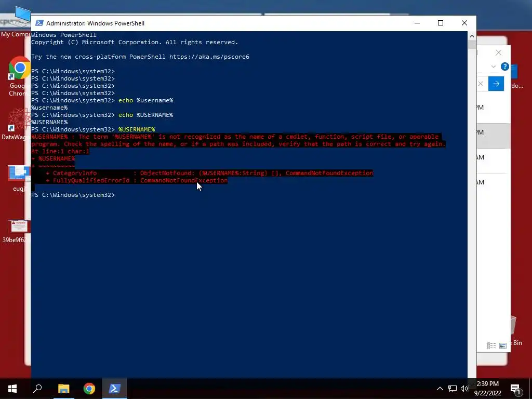Viewport: 532px width, 399px height.
Task: Launch Chrome from the taskbar
Action: (89, 389)
